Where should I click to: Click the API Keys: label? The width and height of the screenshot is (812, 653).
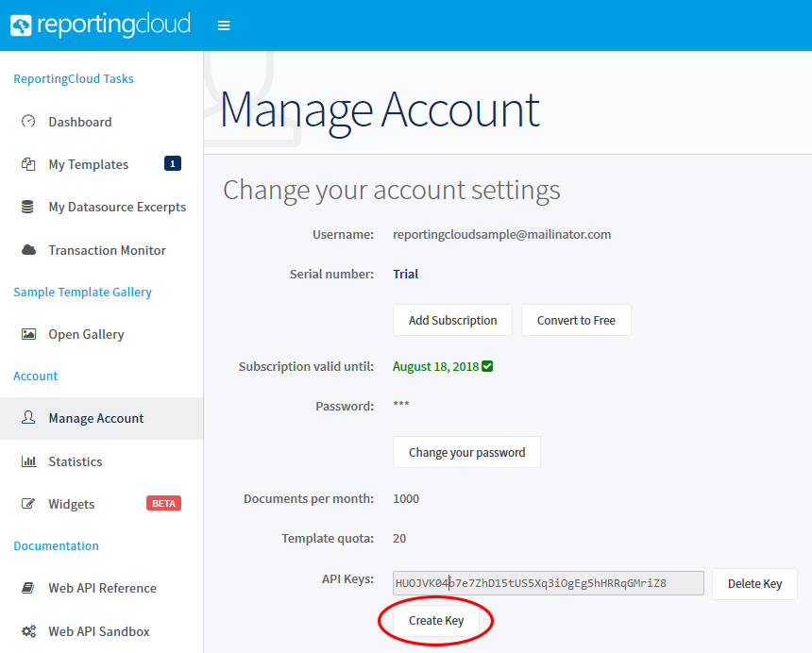point(347,579)
